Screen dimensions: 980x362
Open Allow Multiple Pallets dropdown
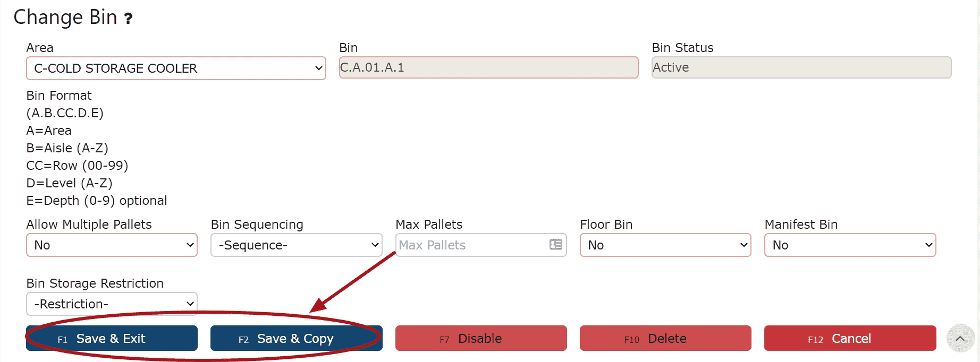112,245
